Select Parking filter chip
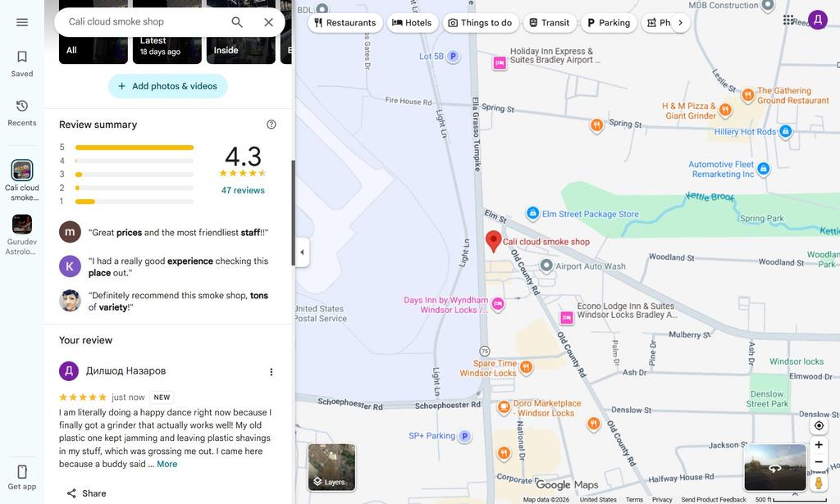Screen dimensions: 840x504 tap(609, 22)
